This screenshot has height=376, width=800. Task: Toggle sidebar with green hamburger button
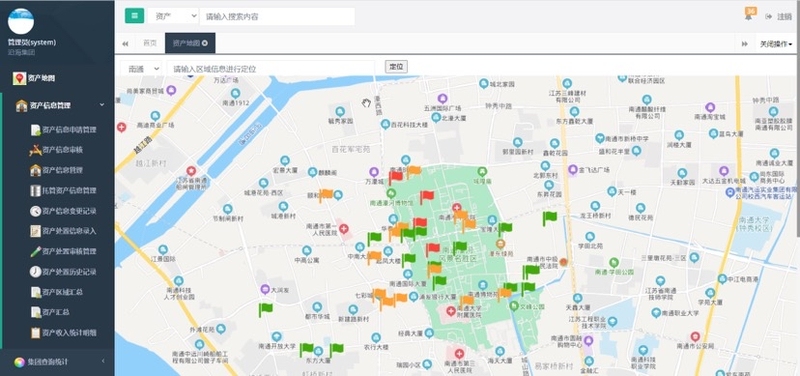(x=134, y=16)
